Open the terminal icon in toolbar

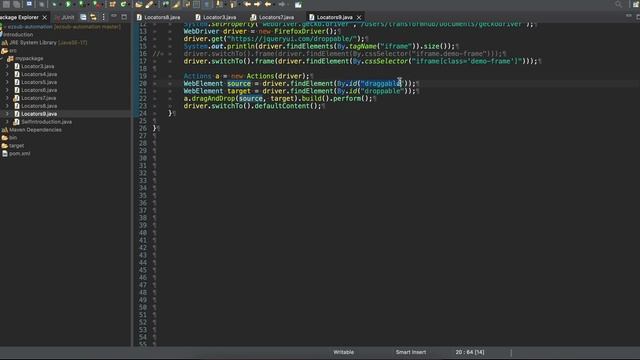click(29, 4)
